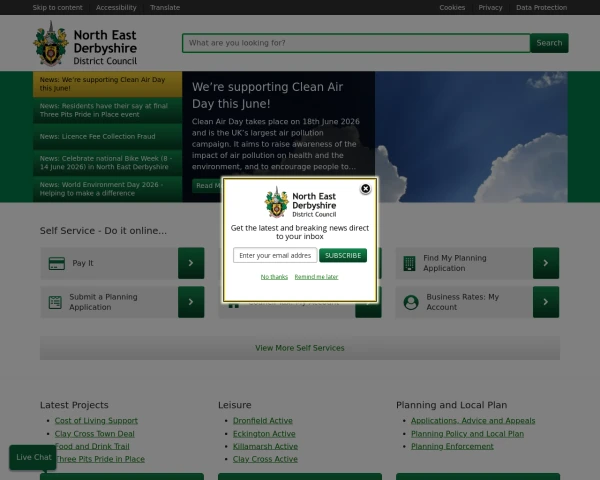Click the Find My Planning Application building icon
The height and width of the screenshot is (480, 600).
(x=409, y=263)
